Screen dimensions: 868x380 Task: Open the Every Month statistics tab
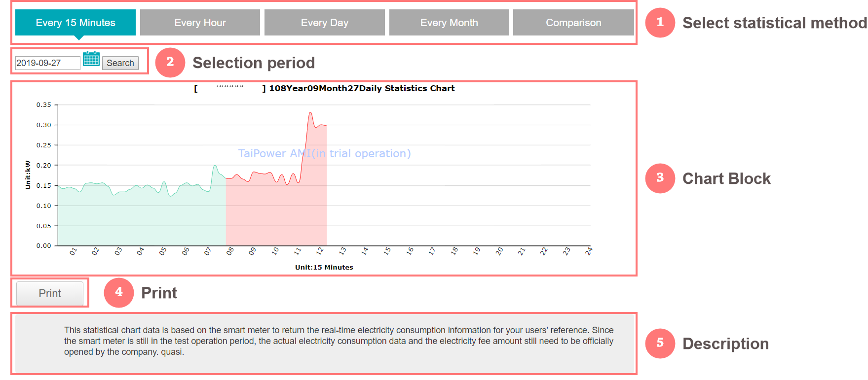pyautogui.click(x=449, y=23)
